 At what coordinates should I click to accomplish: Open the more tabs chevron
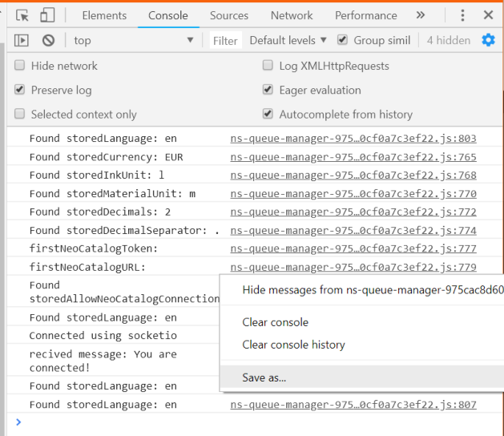pyautogui.click(x=421, y=15)
